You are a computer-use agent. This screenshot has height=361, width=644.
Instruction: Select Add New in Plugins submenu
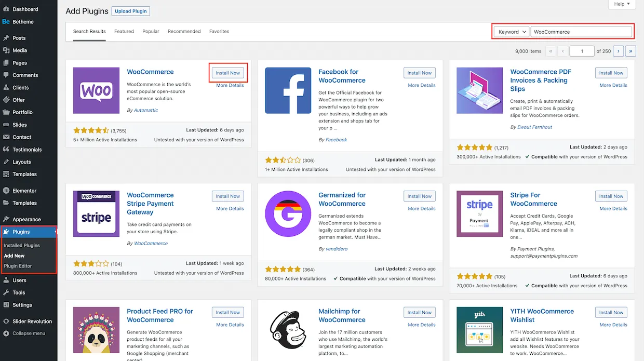click(14, 256)
